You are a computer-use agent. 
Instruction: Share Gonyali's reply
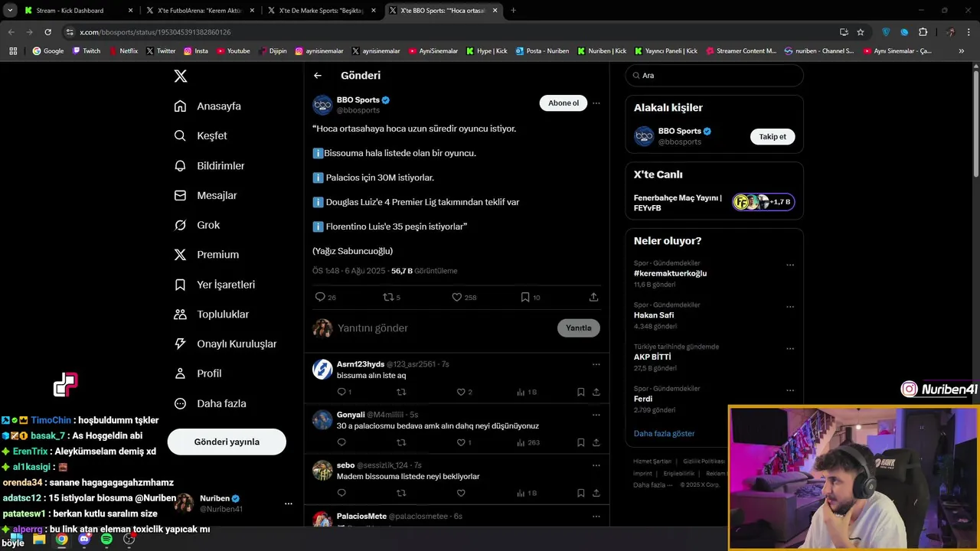tap(596, 442)
